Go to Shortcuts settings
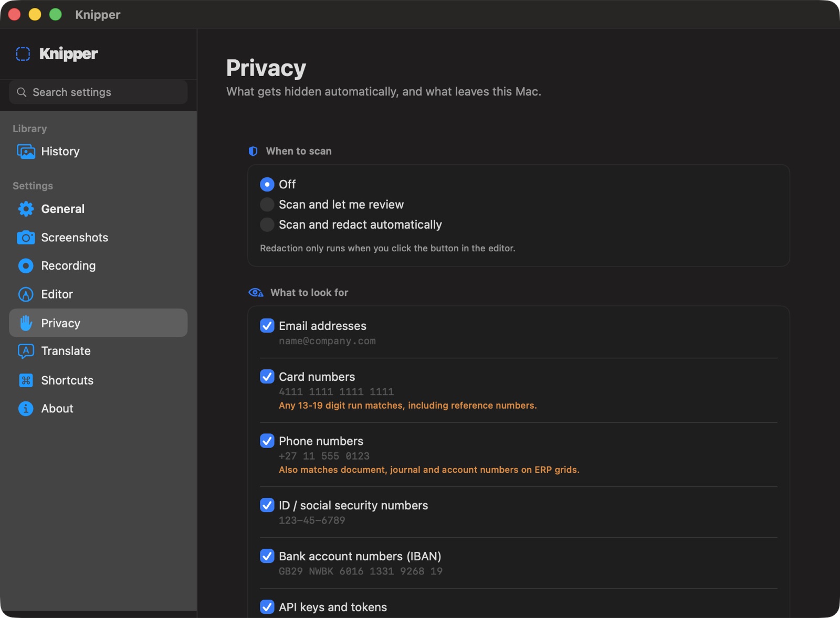The width and height of the screenshot is (840, 618). pyautogui.click(x=98, y=380)
